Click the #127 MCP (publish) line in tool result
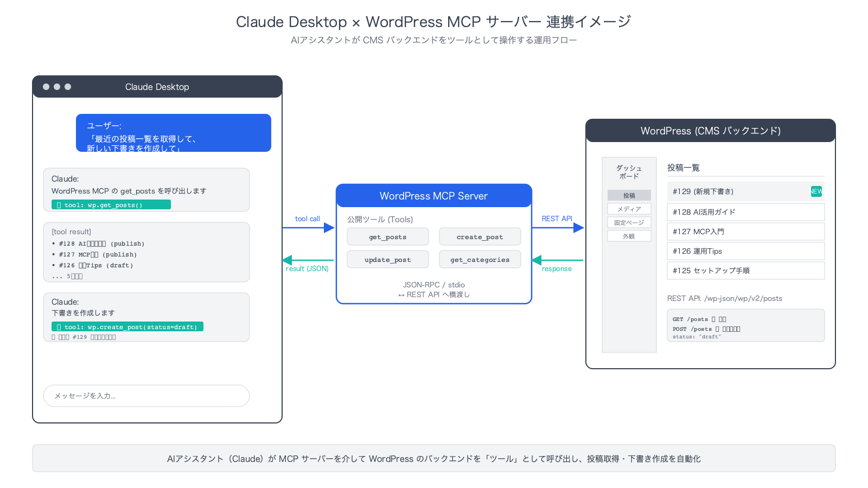868x488 pixels. click(x=94, y=255)
